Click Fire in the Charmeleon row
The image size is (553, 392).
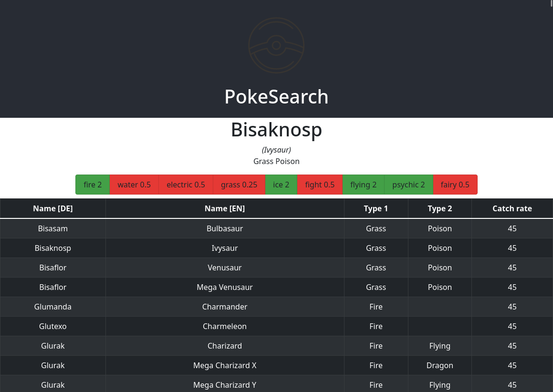click(376, 327)
